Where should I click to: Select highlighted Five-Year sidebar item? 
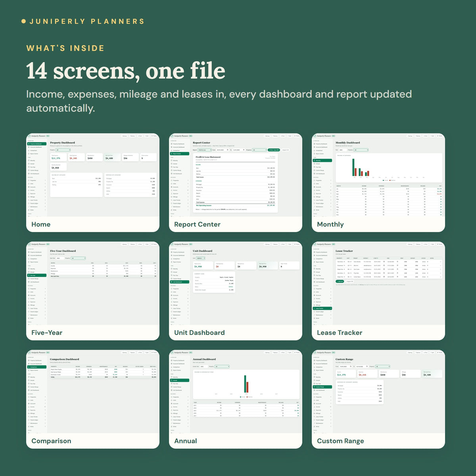pyautogui.click(x=37, y=275)
